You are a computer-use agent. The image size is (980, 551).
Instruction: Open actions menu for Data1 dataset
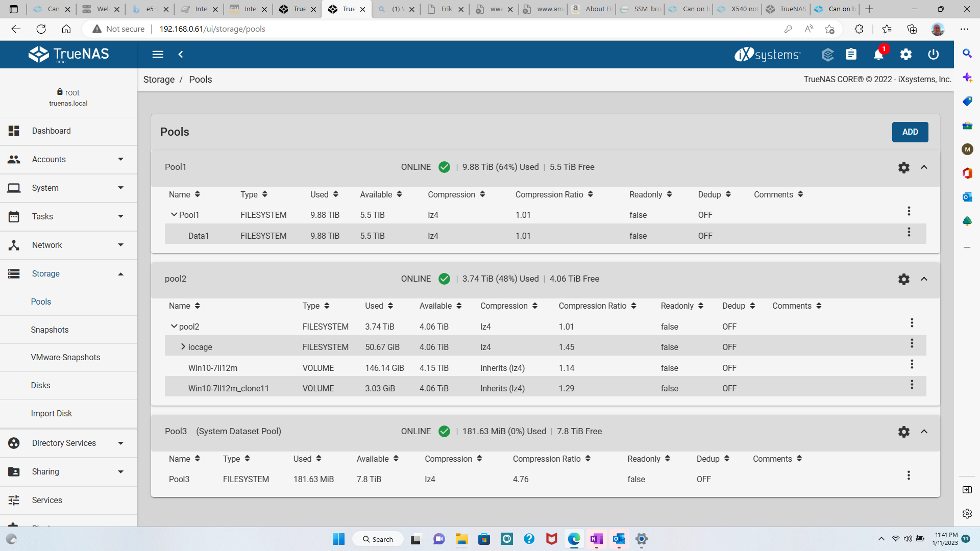[909, 232]
